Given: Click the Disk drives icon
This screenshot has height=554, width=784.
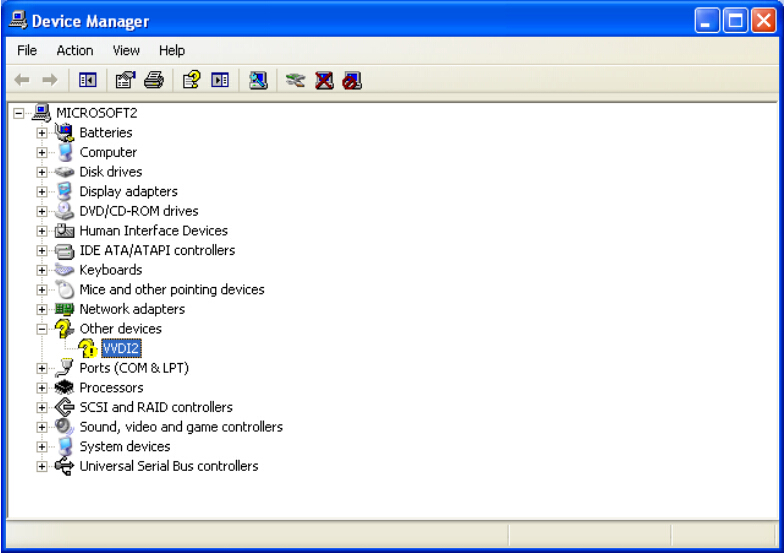Looking at the screenshot, I should [x=64, y=172].
